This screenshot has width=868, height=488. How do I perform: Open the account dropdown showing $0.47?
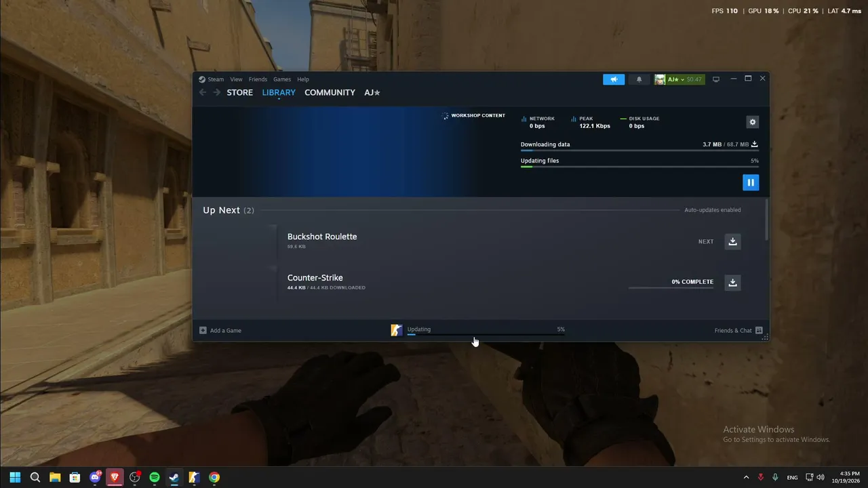pos(679,79)
